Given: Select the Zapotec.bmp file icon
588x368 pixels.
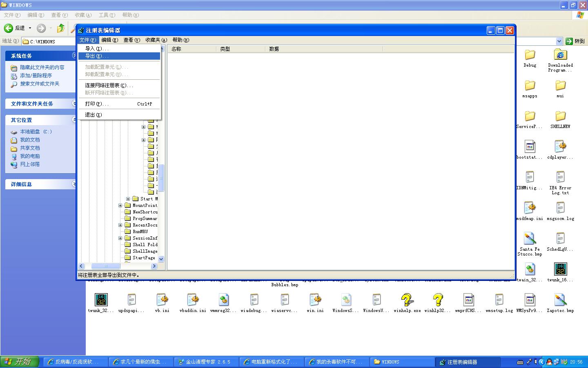Looking at the screenshot, I should (560, 300).
